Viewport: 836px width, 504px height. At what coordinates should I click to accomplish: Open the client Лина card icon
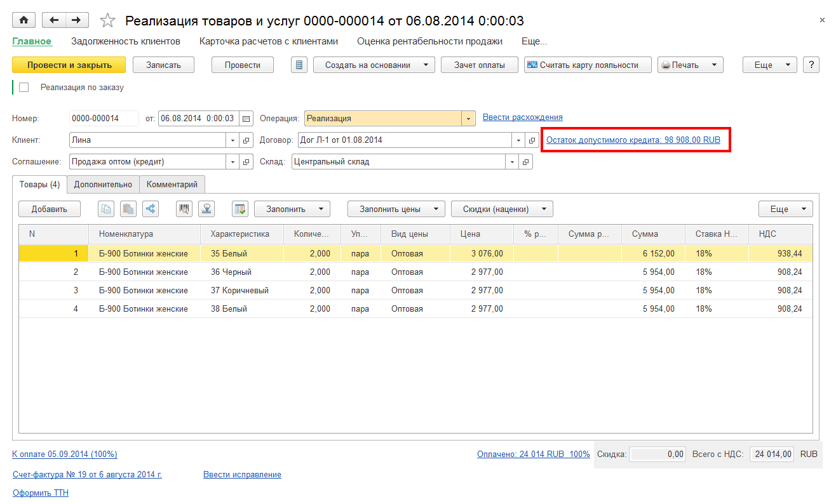pyautogui.click(x=247, y=140)
